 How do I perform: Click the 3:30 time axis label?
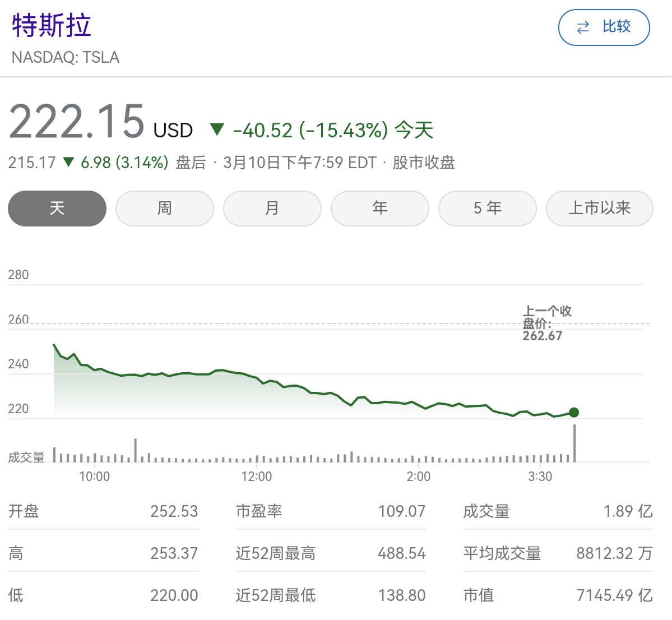click(x=540, y=477)
